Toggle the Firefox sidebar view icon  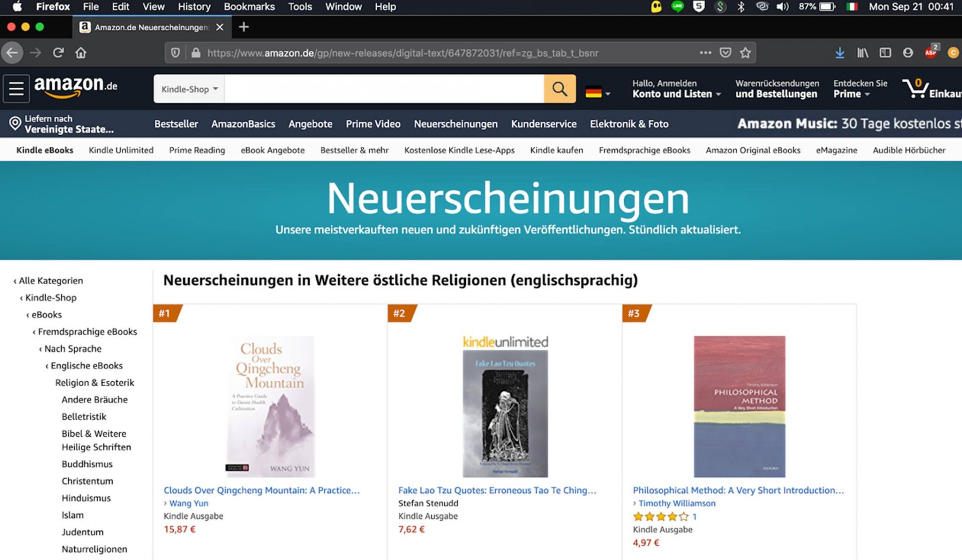point(885,53)
